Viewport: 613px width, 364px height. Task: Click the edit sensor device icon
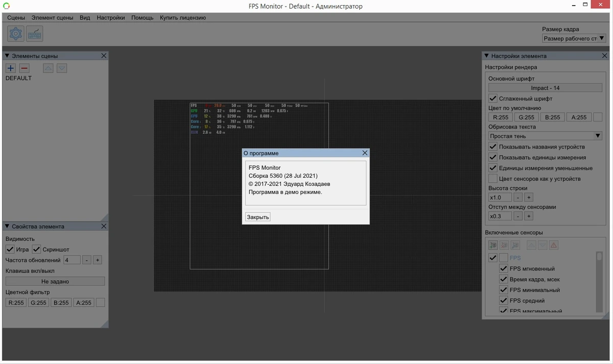[x=515, y=246]
